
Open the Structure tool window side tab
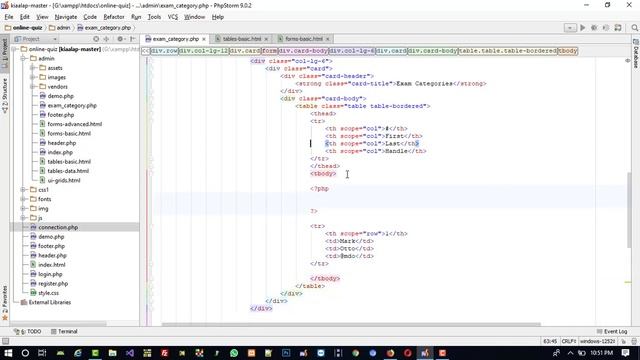point(4,96)
